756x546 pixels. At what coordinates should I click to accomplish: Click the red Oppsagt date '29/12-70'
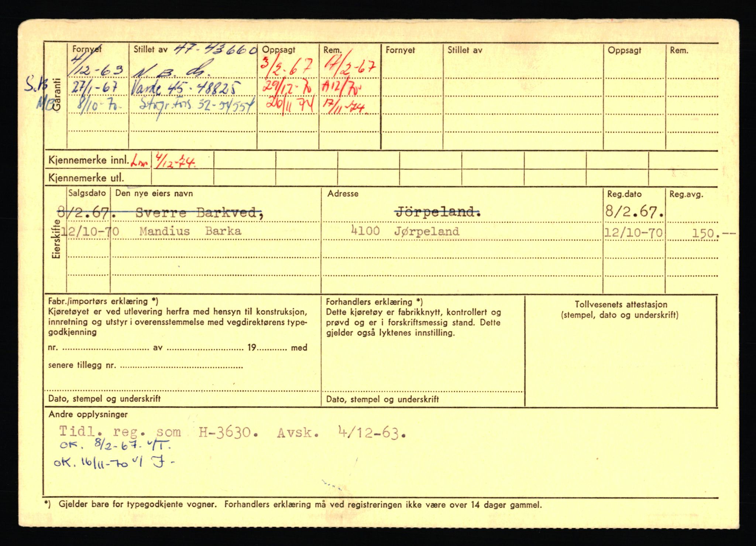tap(286, 88)
